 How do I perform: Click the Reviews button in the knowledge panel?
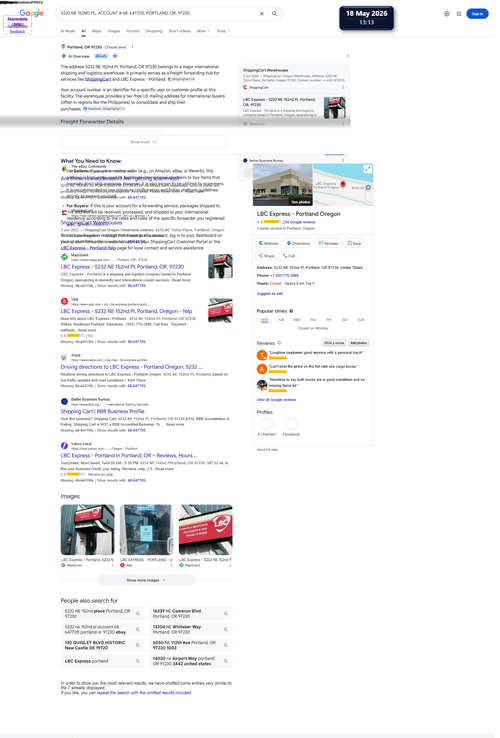(x=328, y=243)
